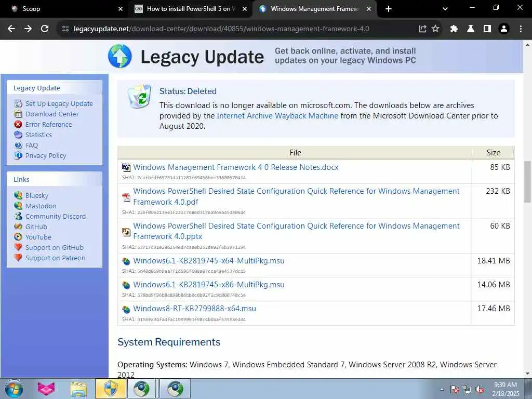The height and width of the screenshot is (399, 532).
Task: Open the Chrome Labs flask icon
Action: tap(471, 29)
